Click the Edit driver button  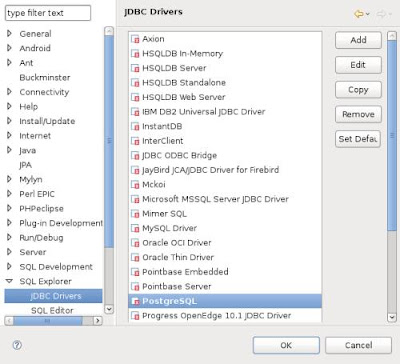(x=358, y=65)
